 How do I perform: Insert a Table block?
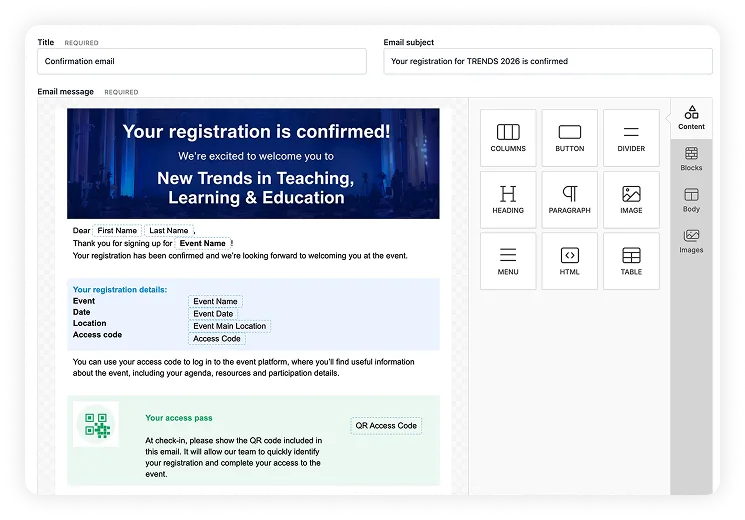click(x=631, y=261)
